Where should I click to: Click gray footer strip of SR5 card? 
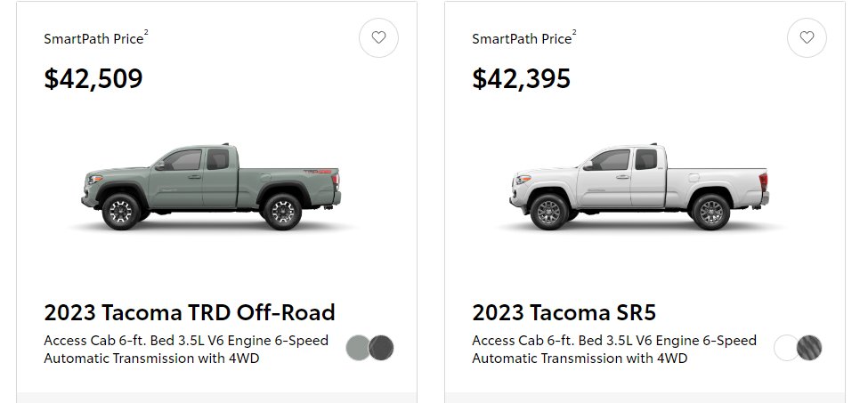tap(645, 398)
